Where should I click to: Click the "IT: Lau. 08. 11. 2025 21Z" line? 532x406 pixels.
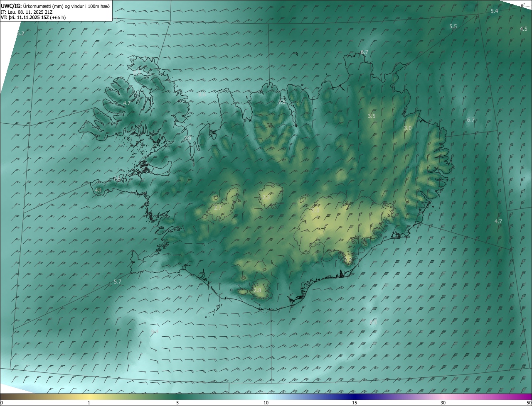tap(27, 12)
